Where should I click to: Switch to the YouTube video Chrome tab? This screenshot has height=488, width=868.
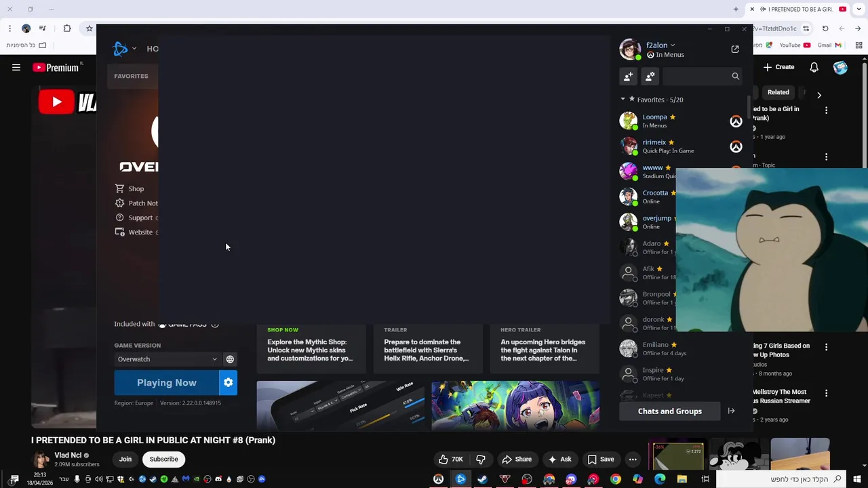point(797,9)
